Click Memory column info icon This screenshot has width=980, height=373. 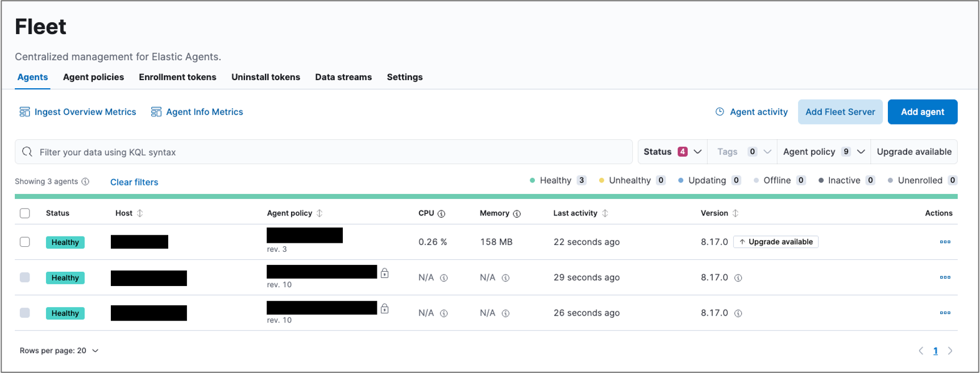click(517, 214)
